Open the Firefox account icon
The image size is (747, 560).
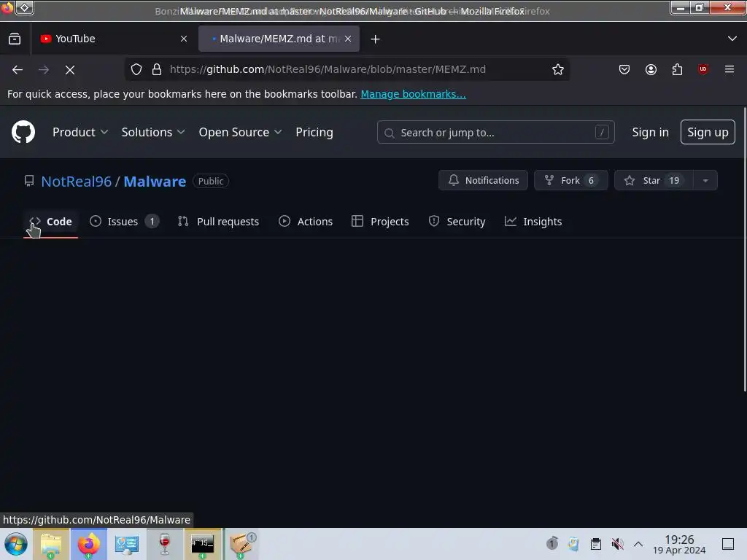(651, 69)
